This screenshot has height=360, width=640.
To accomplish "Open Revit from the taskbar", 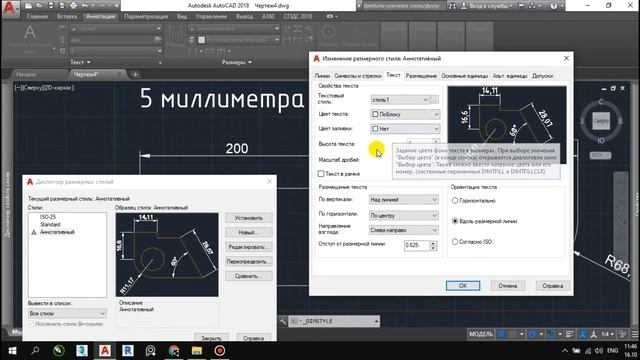I will (128, 351).
